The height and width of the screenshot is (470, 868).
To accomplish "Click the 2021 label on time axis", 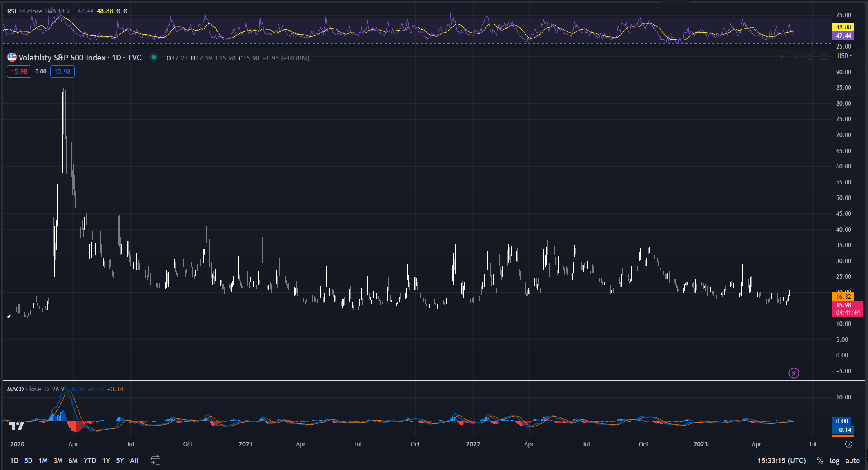I will click(246, 444).
